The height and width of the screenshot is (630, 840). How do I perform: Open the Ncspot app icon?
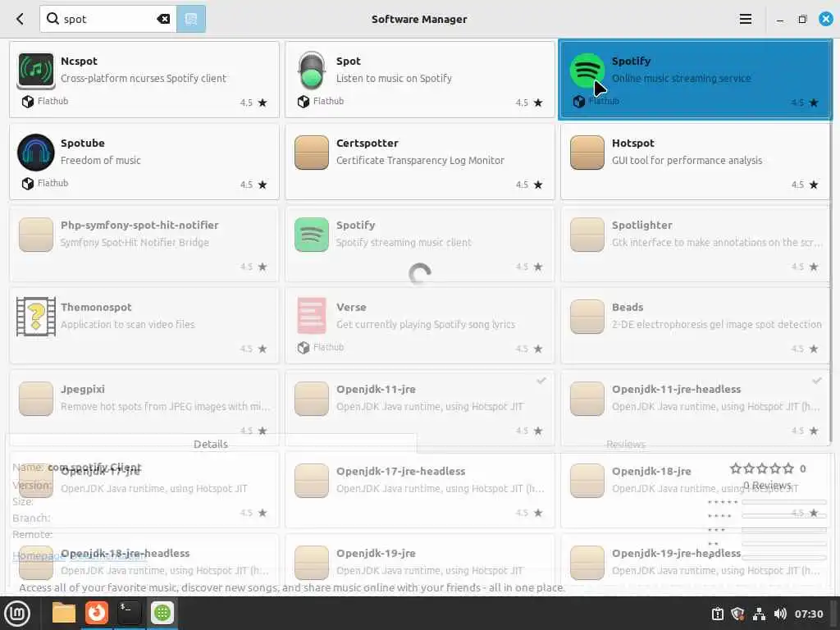coord(36,71)
